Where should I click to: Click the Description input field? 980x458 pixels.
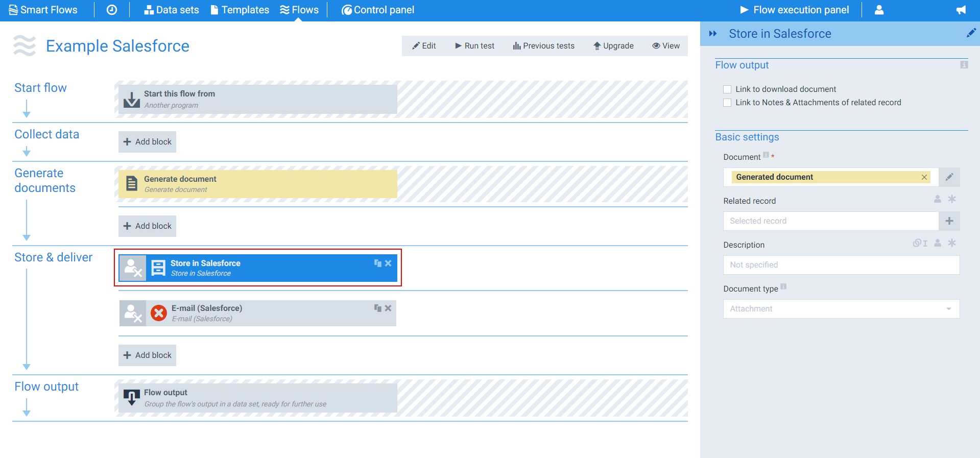click(x=841, y=265)
